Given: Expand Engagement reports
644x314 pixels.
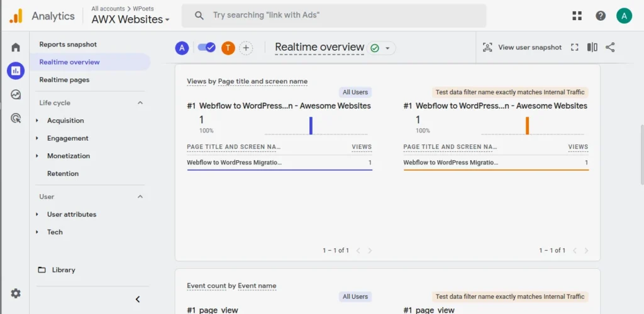Looking at the screenshot, I should coord(37,138).
